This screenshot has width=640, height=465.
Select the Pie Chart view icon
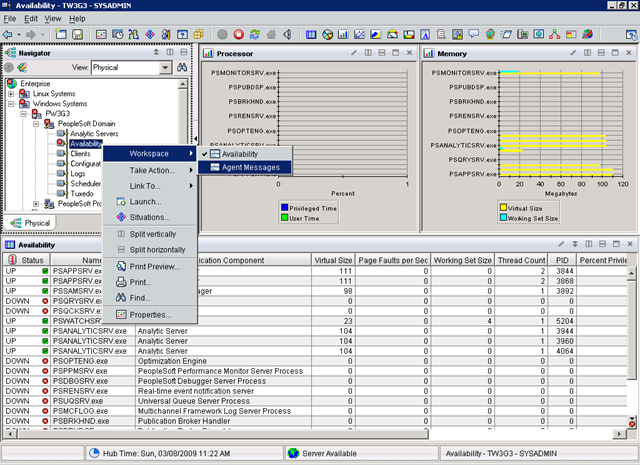(327, 35)
